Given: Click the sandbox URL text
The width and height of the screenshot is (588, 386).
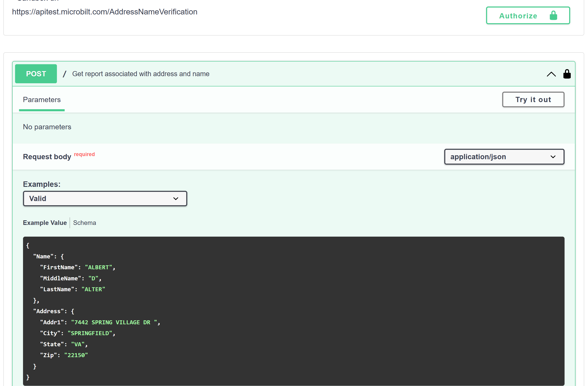Looking at the screenshot, I should tap(105, 12).
